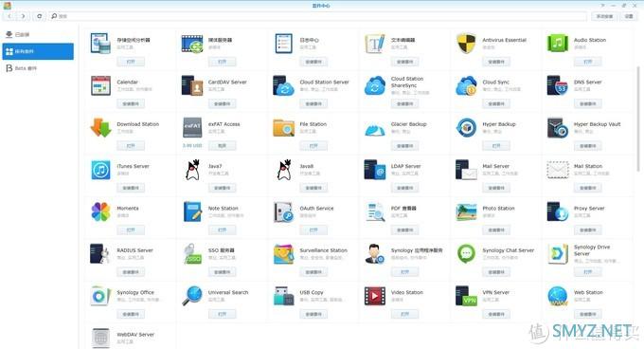Click the open button under Audio Station
Viewport: 644px width, 349px height.
point(588,62)
